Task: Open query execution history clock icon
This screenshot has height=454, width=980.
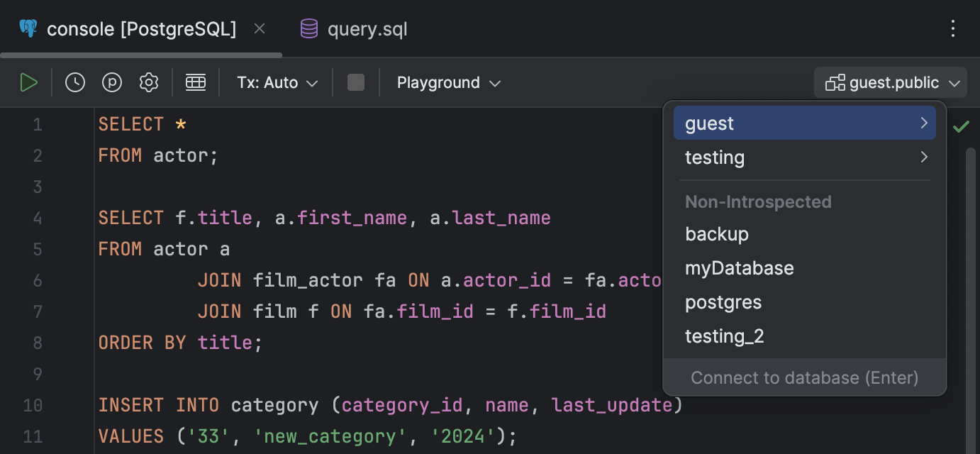Action: click(x=74, y=82)
